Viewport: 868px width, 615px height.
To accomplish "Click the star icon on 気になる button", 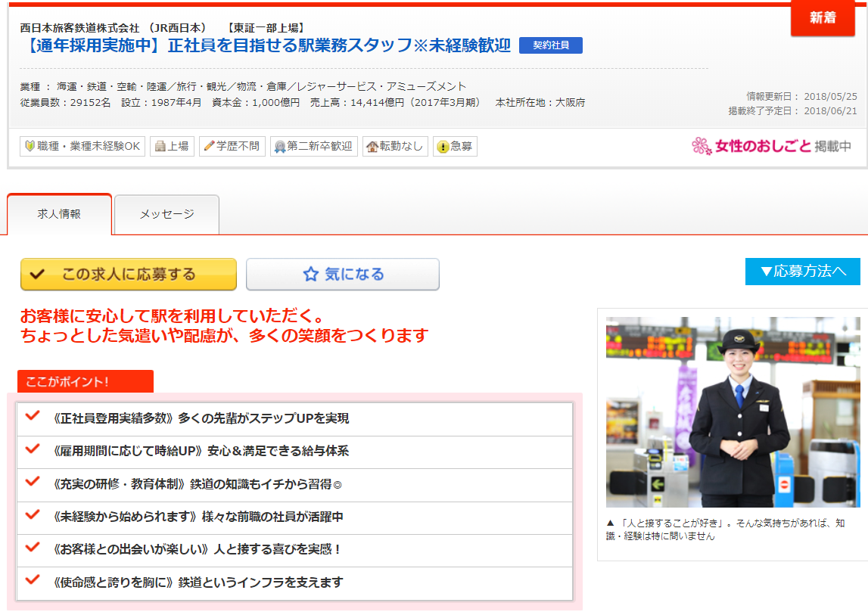I will pyautogui.click(x=310, y=274).
